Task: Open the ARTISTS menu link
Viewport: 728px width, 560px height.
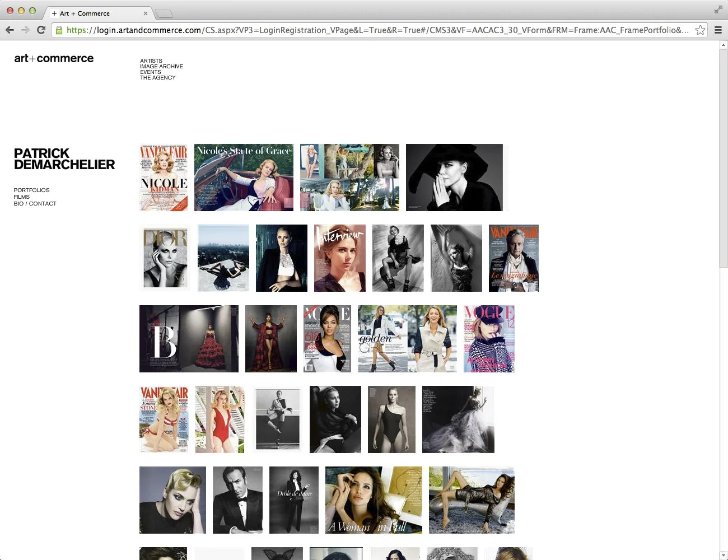Action: tap(151, 60)
